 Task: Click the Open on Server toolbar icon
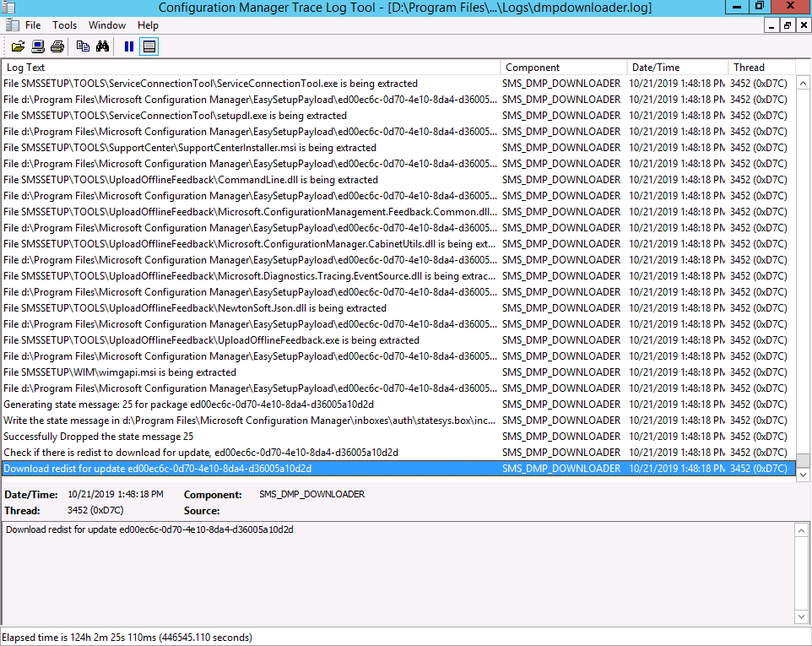click(x=38, y=46)
